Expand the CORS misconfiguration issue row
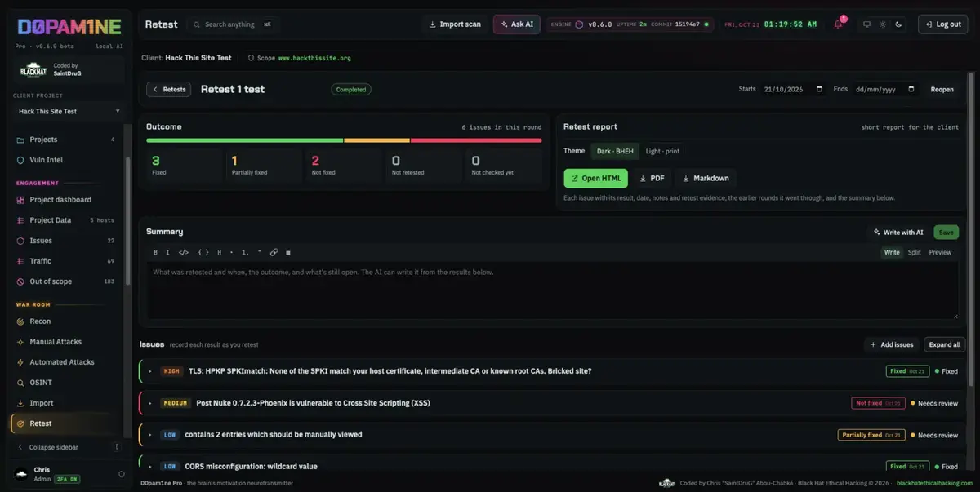This screenshot has height=492, width=980. click(150, 467)
